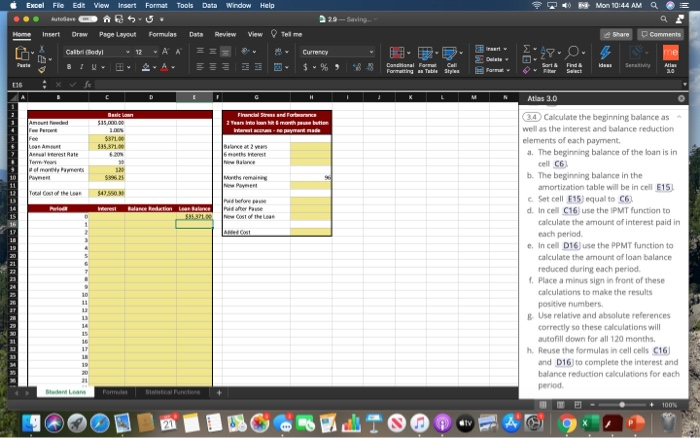Toggle the AutoSave switch
This screenshot has width=700, height=438.
coord(88,19)
